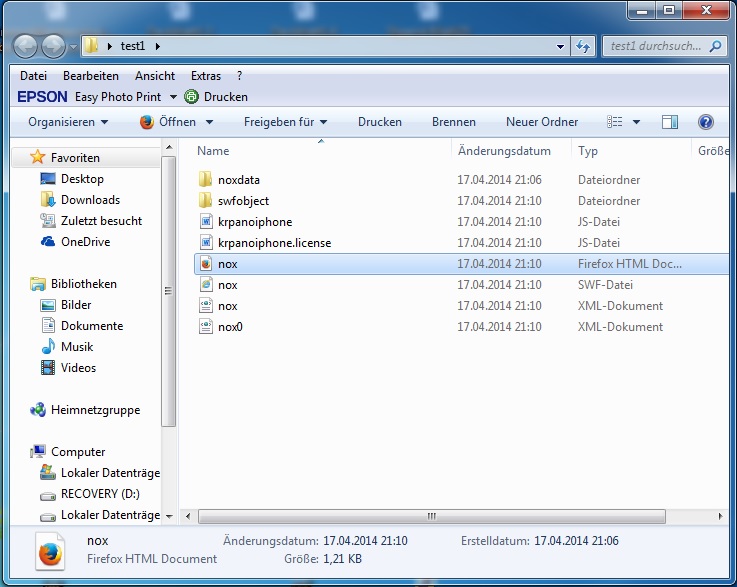Screen dimensions: 737x587
Task: Click the change view icon
Action: [616, 122]
